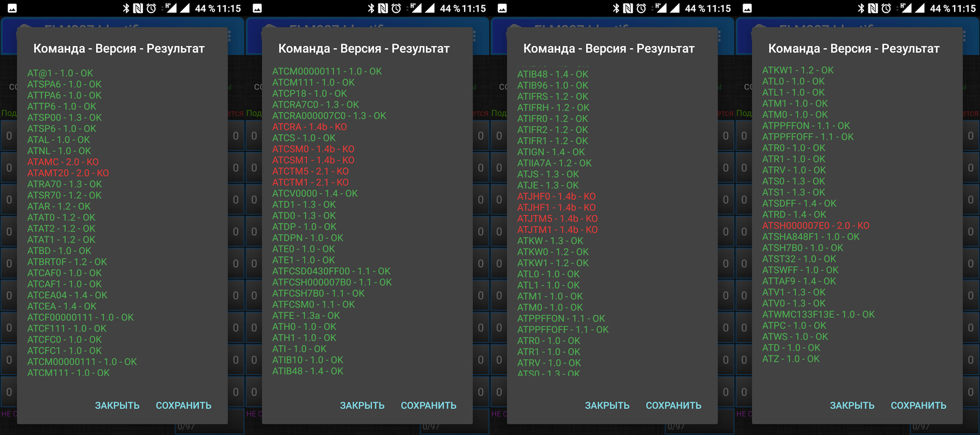Select the row 'ATCP18 - 1.0 - OK'
This screenshot has width=980, height=435.
click(x=309, y=93)
